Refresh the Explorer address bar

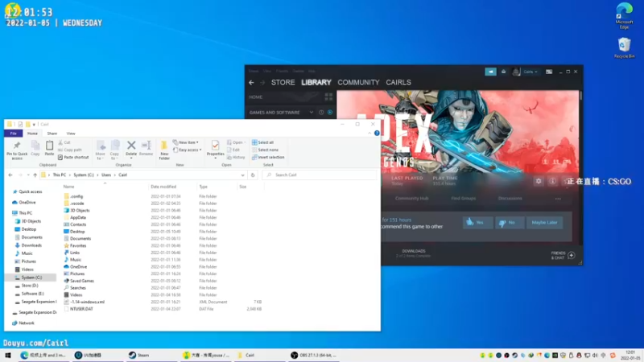click(x=253, y=175)
